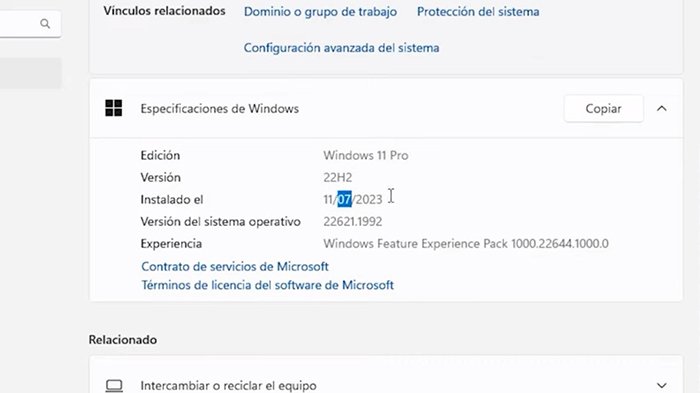Copy the Windows specifications with Copiar

point(604,109)
